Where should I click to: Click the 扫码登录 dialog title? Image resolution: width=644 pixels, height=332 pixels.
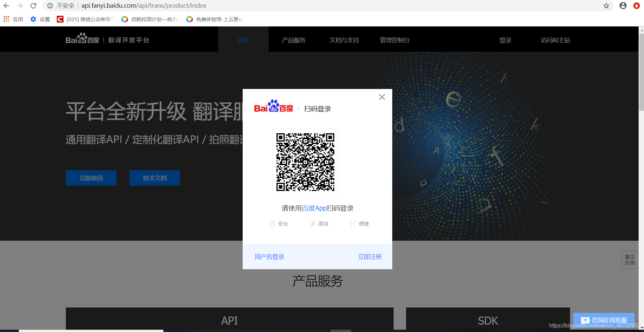pos(318,109)
